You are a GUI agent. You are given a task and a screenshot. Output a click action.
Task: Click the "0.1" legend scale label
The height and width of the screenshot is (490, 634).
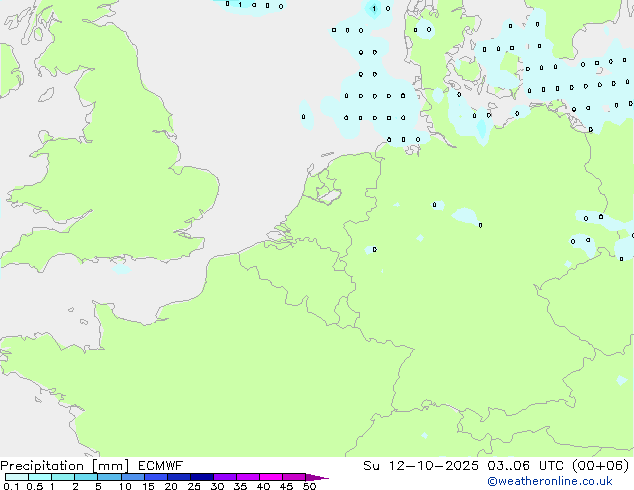pos(11,486)
